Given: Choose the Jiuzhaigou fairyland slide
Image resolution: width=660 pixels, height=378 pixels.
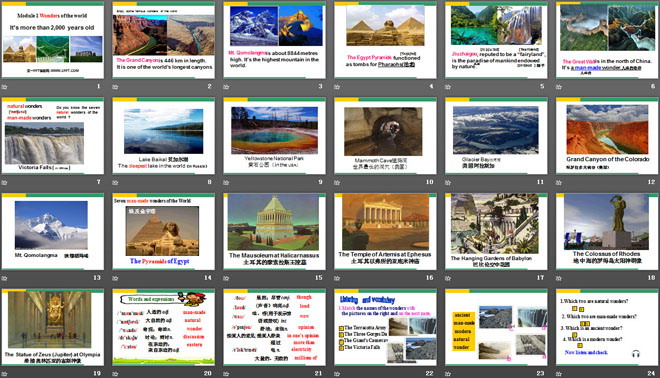Looking at the screenshot, I should (496, 40).
